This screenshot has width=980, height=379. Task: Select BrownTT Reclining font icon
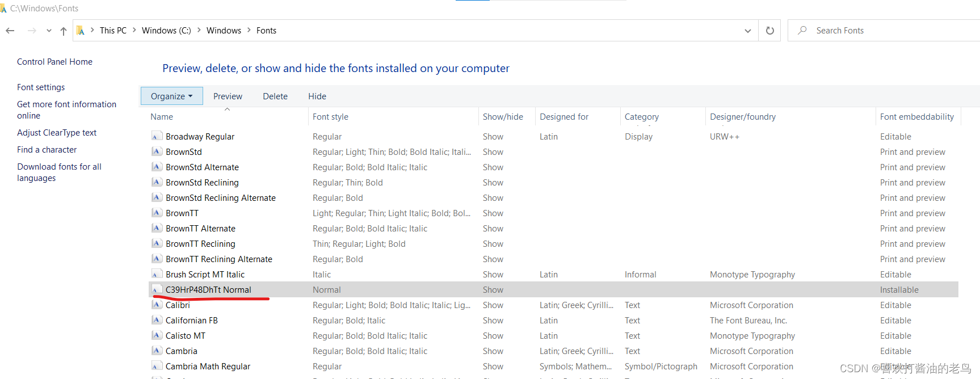pyautogui.click(x=157, y=243)
